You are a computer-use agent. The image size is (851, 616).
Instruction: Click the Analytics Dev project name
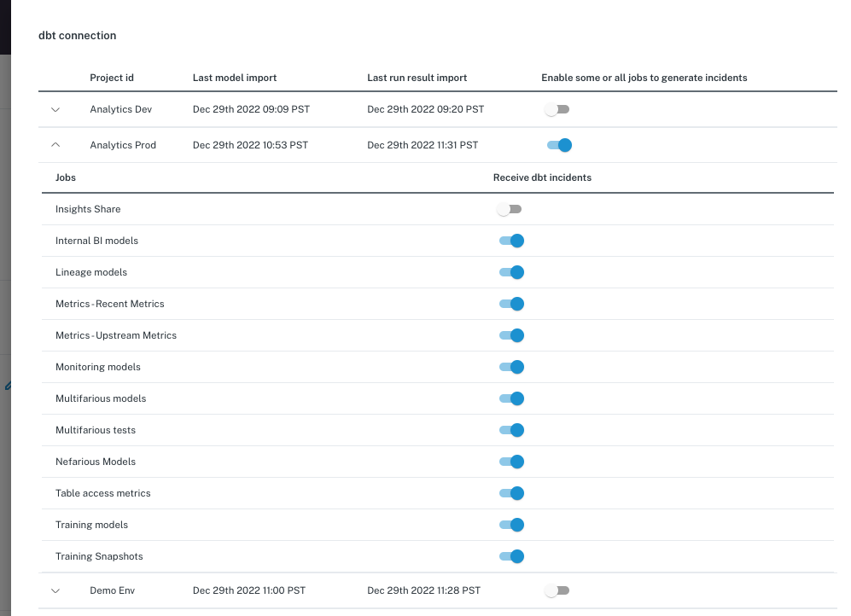coord(121,109)
